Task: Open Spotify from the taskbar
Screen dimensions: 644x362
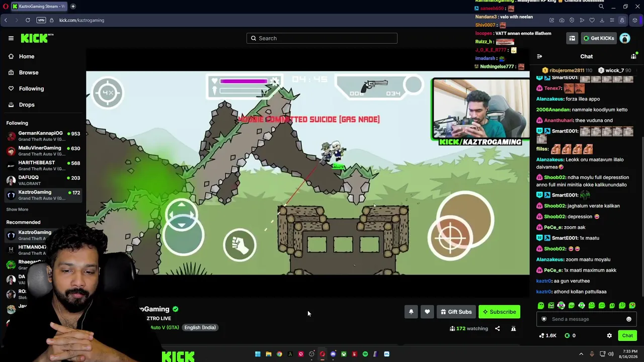Action: click(x=365, y=354)
